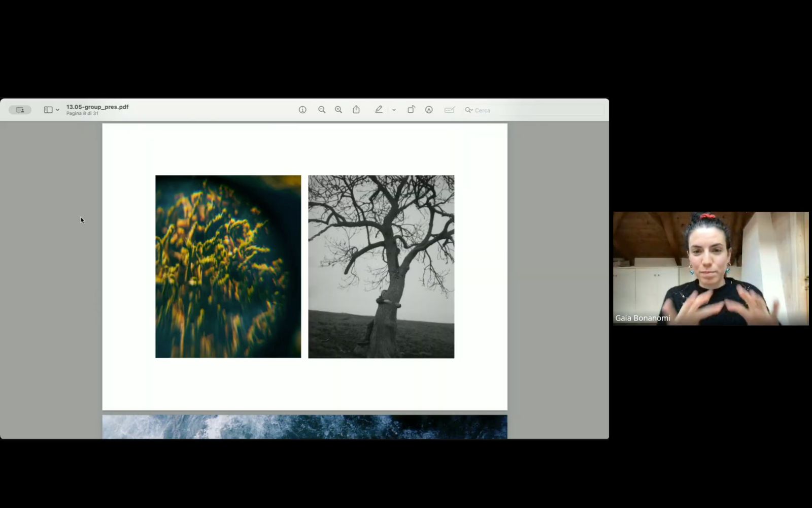Viewport: 812px width, 508px height.
Task: Open the highlight color dropdown arrow
Action: 394,110
